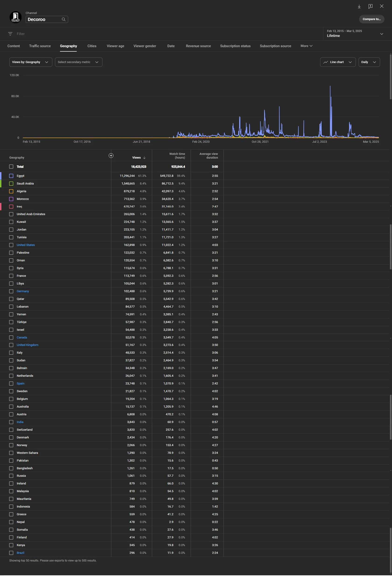Toggle the Algeria series checkbox
This screenshot has width=392, height=576.
point(11,191)
